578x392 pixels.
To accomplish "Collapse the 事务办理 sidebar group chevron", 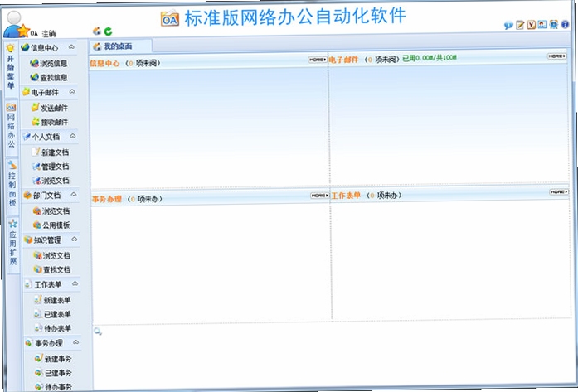I will click(76, 342).
